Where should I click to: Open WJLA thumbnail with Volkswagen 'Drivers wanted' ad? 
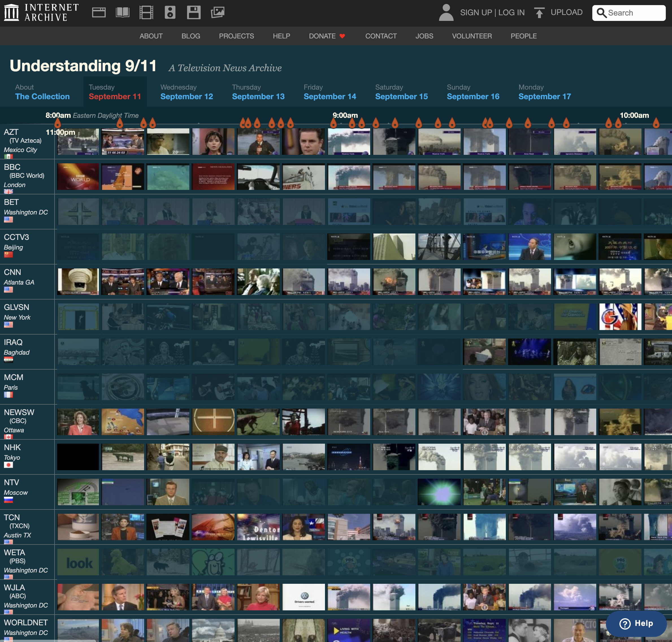(x=304, y=597)
